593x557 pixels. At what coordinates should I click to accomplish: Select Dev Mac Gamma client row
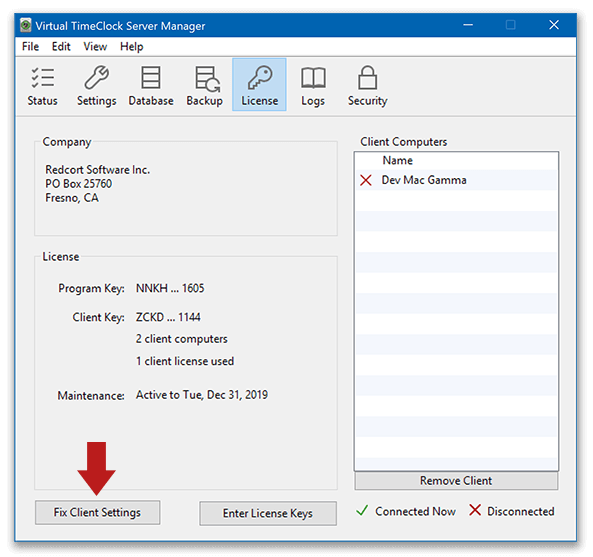click(456, 180)
